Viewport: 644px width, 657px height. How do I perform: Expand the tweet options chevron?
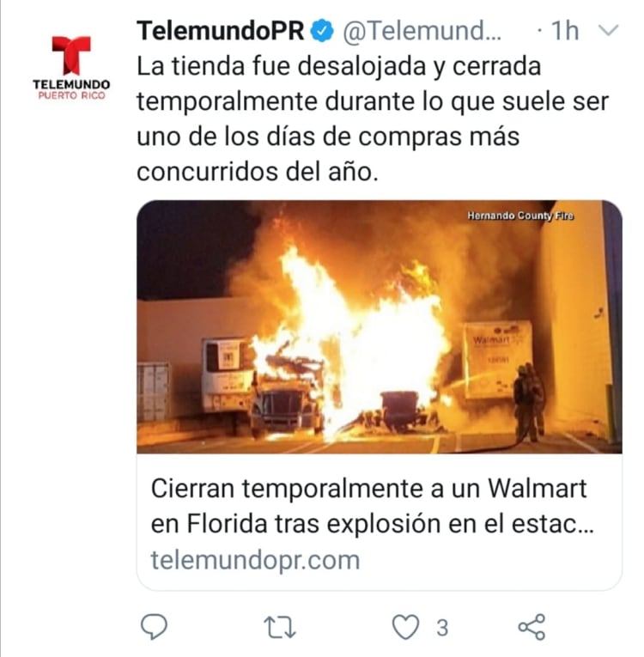click(608, 30)
